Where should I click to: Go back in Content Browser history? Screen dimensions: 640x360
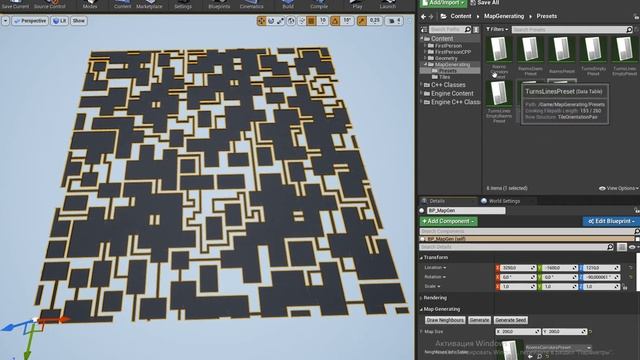click(423, 16)
